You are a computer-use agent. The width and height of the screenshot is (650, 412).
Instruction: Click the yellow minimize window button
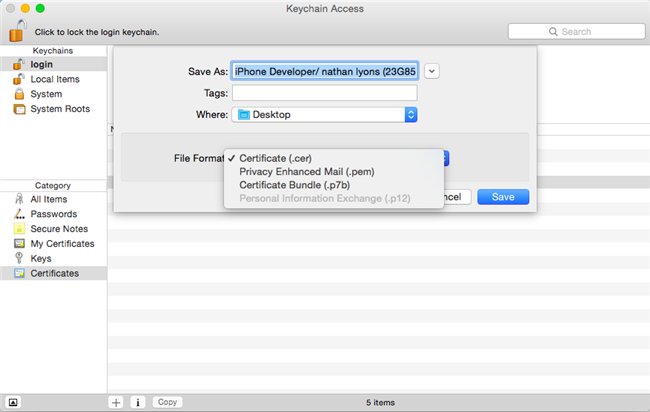25,8
